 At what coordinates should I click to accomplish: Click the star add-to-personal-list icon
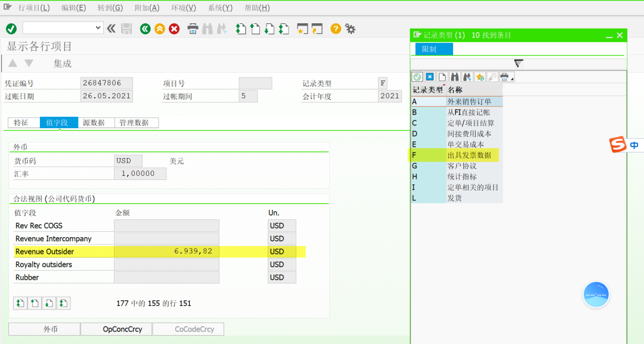479,77
